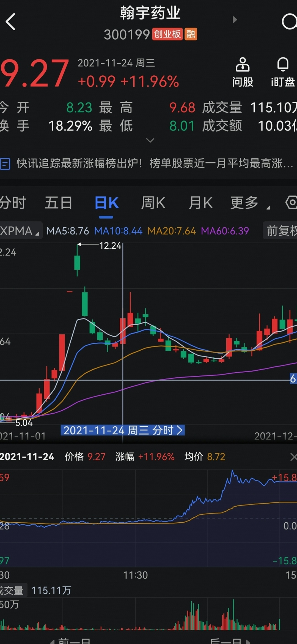Expand more quote details chevron
Screen dimensions: 297x644
(150, 140)
